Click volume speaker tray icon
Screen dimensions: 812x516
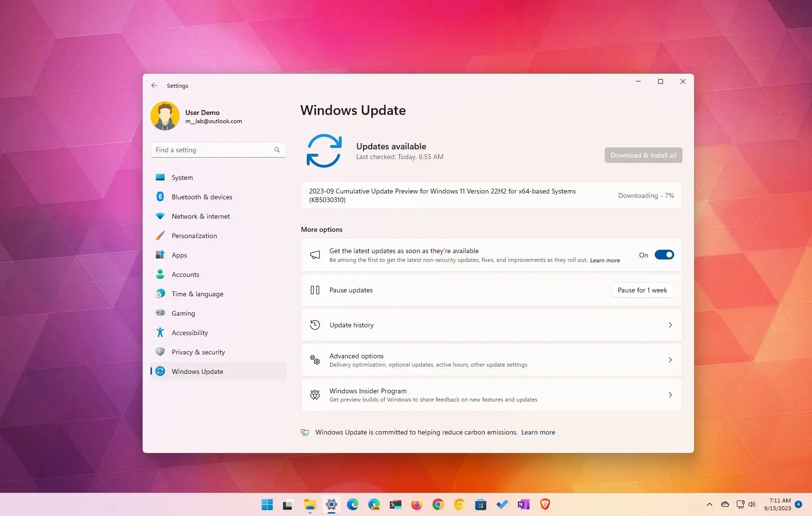click(752, 504)
